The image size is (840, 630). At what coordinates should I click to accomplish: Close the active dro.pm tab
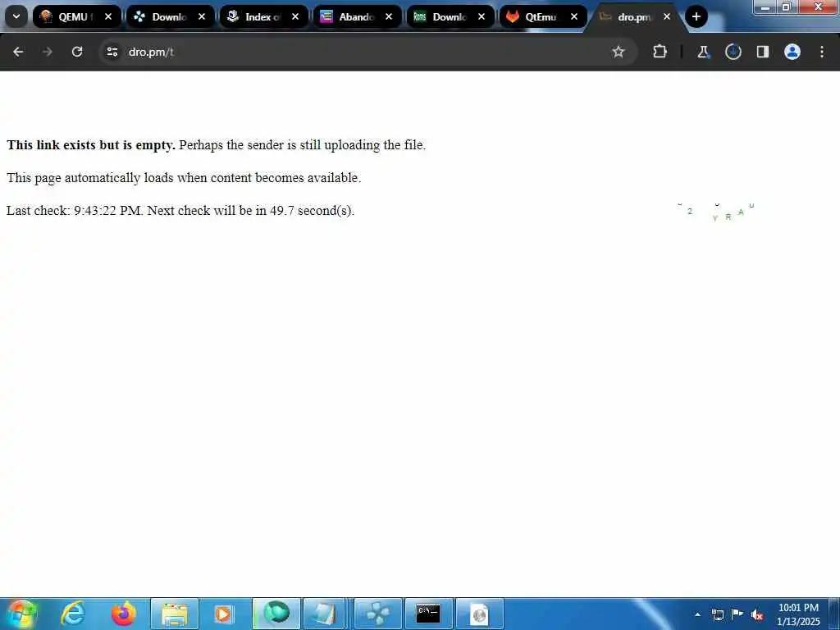click(x=667, y=16)
